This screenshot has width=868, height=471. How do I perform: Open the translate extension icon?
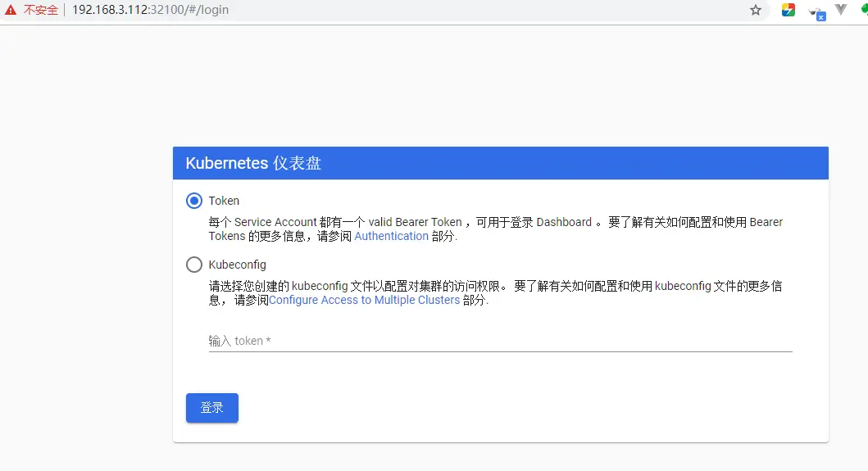(818, 13)
